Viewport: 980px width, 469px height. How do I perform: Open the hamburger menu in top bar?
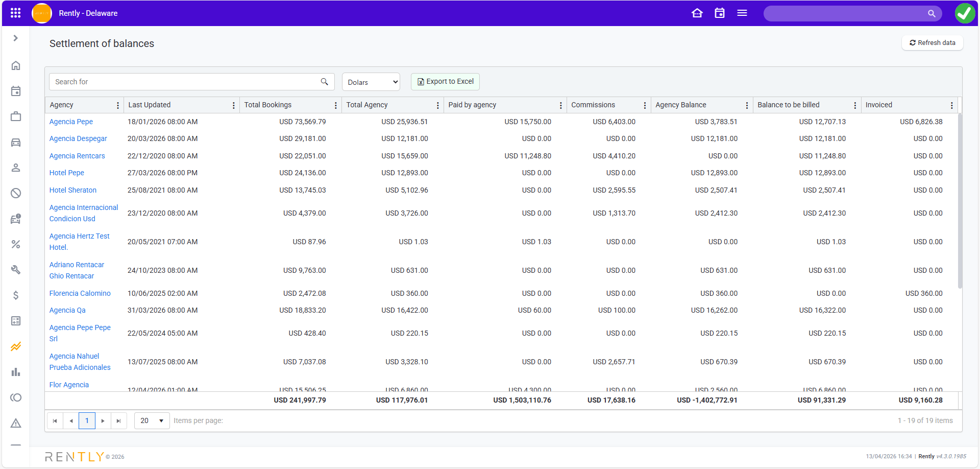pyautogui.click(x=742, y=13)
